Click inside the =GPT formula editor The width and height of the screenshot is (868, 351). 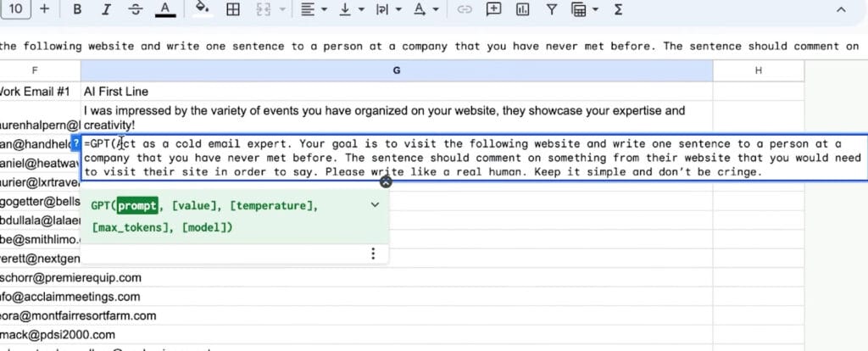(475, 158)
